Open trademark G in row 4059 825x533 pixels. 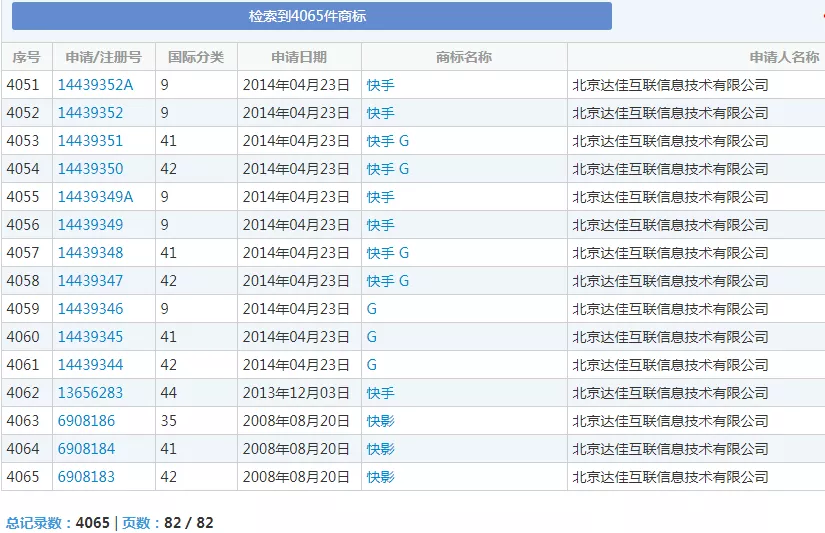(371, 308)
